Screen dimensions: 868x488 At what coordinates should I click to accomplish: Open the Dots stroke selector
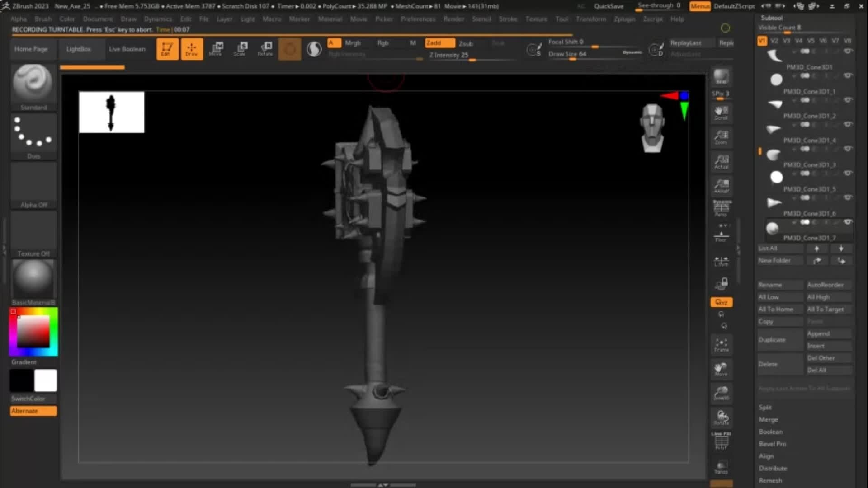coord(33,135)
